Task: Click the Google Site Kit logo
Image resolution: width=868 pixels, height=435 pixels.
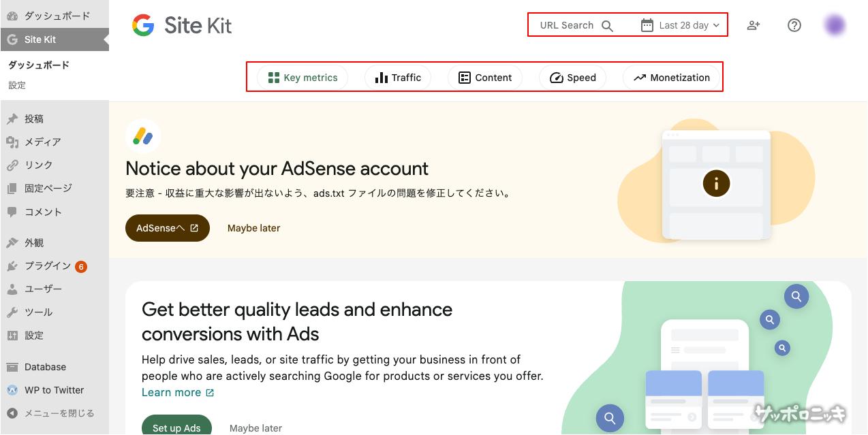Action: [x=182, y=26]
